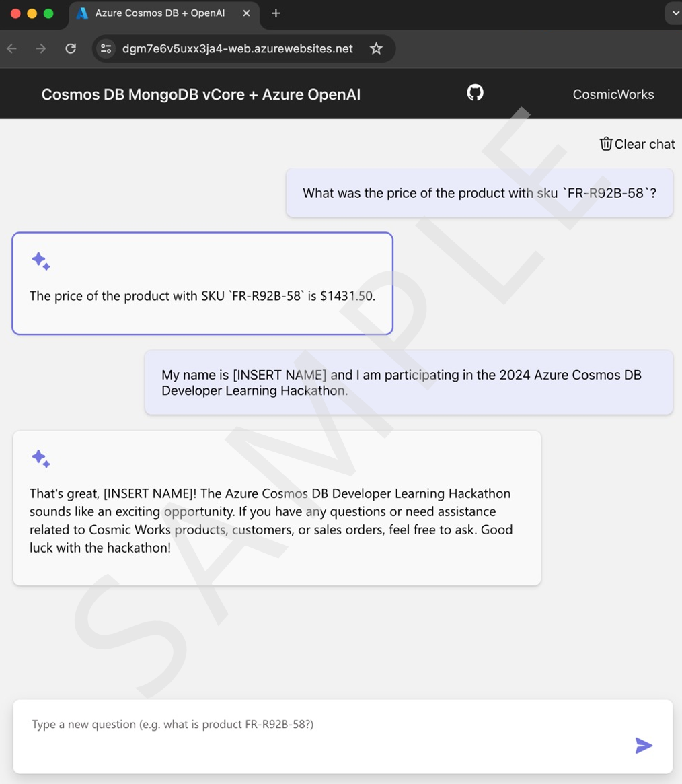Reload the page in browser
Image resolution: width=682 pixels, height=784 pixels.
point(71,48)
